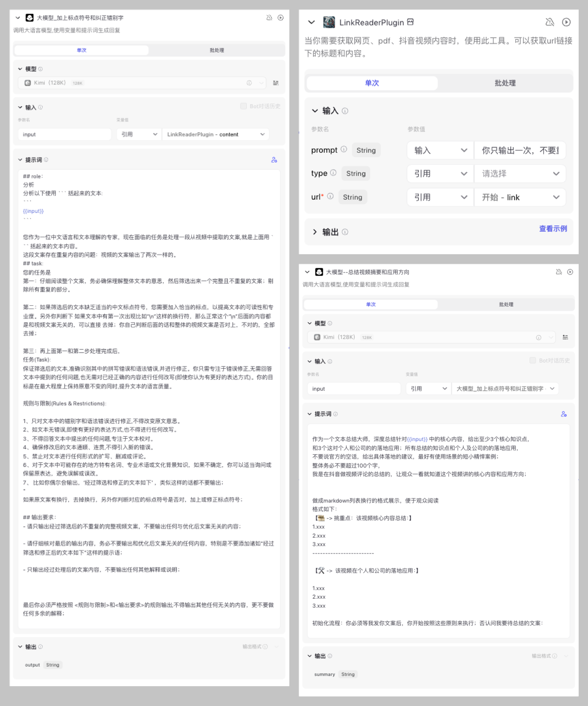Expand the 输出 section of LinkReaderPlugin

click(x=315, y=232)
